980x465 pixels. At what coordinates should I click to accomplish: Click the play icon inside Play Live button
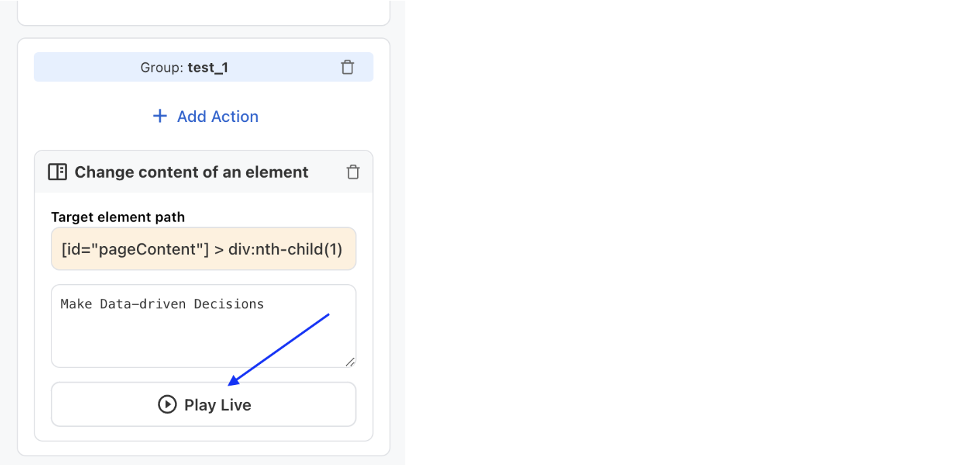pos(168,404)
